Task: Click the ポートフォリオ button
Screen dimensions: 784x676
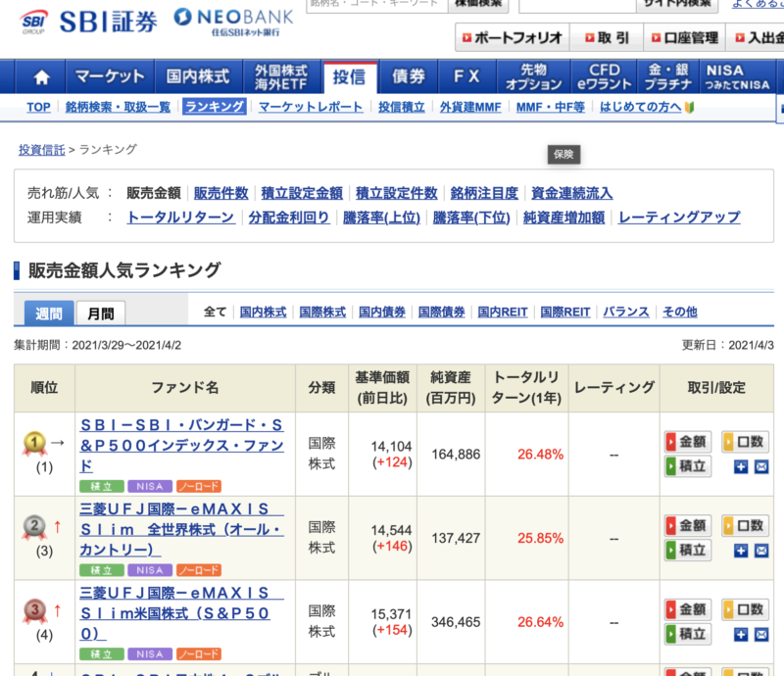Action: (513, 37)
